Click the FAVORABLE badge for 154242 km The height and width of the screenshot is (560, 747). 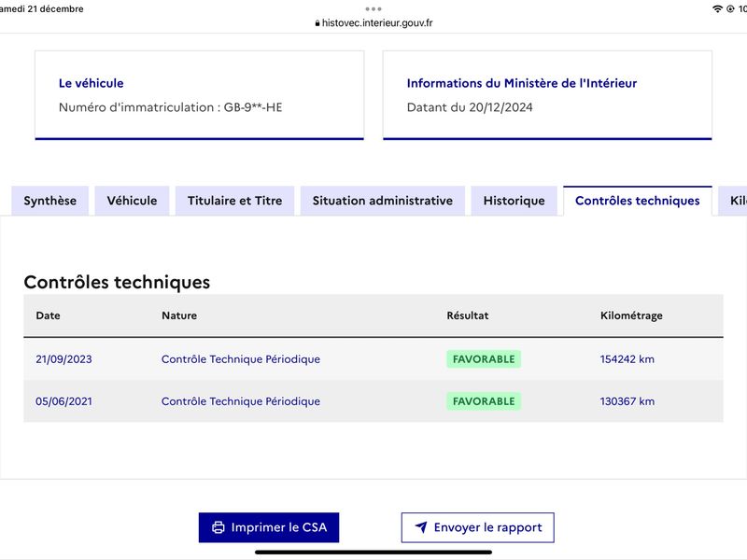(x=484, y=359)
